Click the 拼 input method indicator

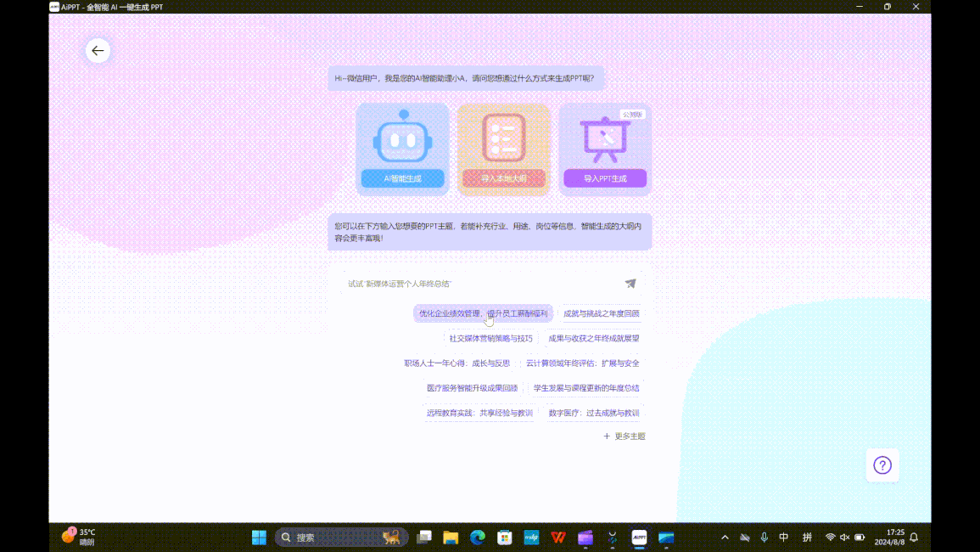(x=807, y=537)
